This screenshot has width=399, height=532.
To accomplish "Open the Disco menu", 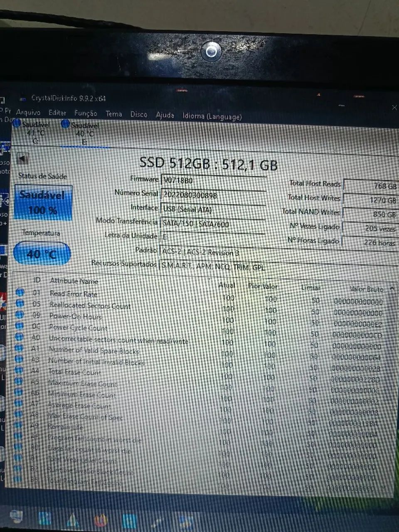I will tap(139, 114).
